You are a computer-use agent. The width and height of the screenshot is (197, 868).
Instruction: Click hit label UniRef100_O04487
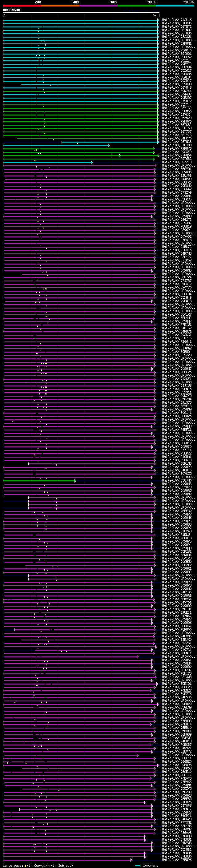[x=177, y=94]
